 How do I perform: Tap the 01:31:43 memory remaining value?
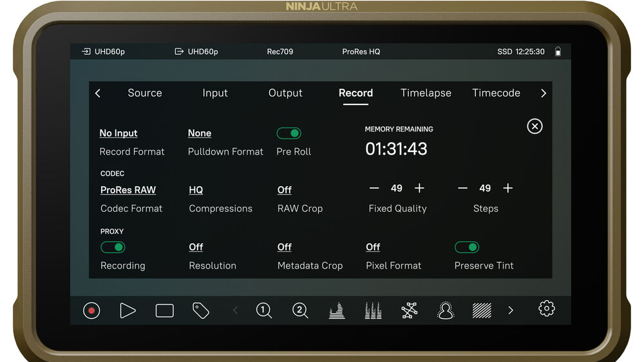tap(396, 149)
